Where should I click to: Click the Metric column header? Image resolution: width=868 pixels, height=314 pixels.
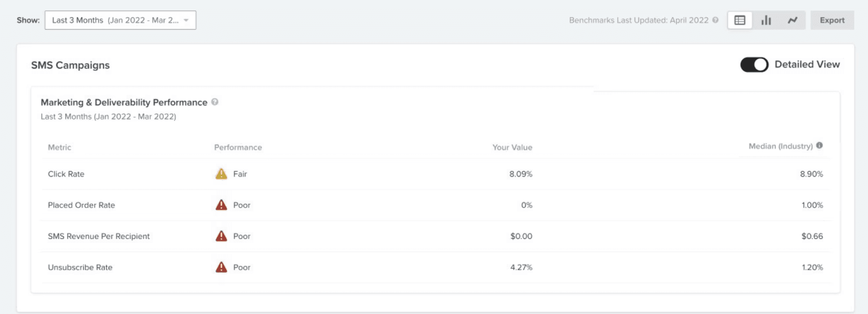click(x=59, y=147)
